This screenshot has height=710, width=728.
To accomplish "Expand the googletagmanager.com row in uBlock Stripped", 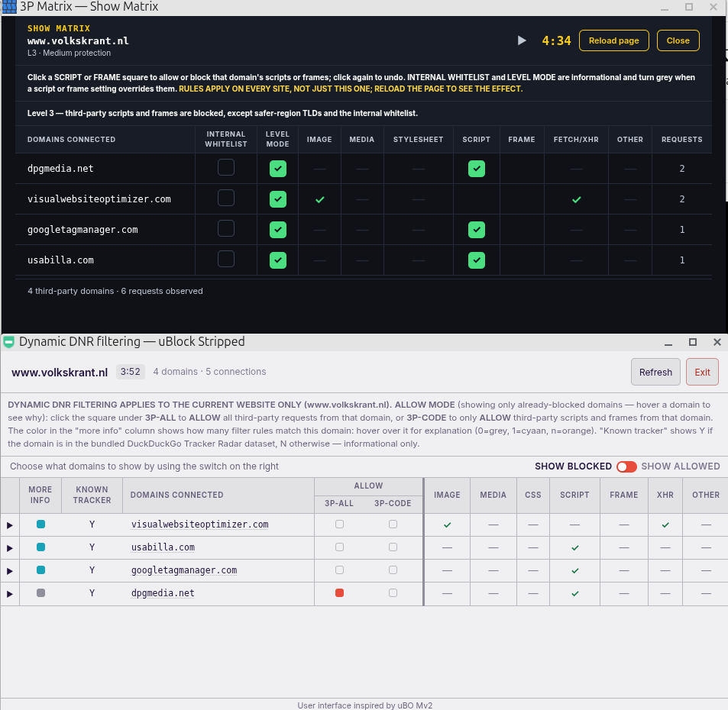I will point(10,571).
